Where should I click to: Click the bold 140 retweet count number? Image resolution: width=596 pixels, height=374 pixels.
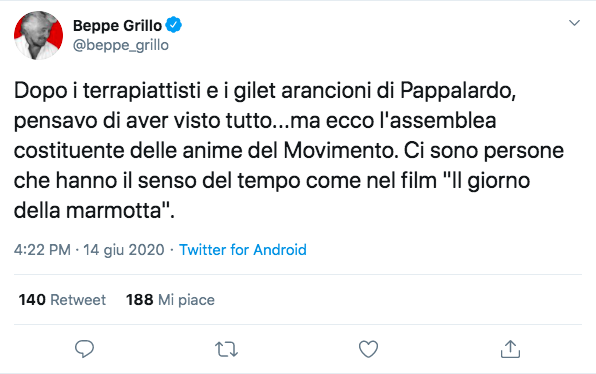tap(32, 300)
